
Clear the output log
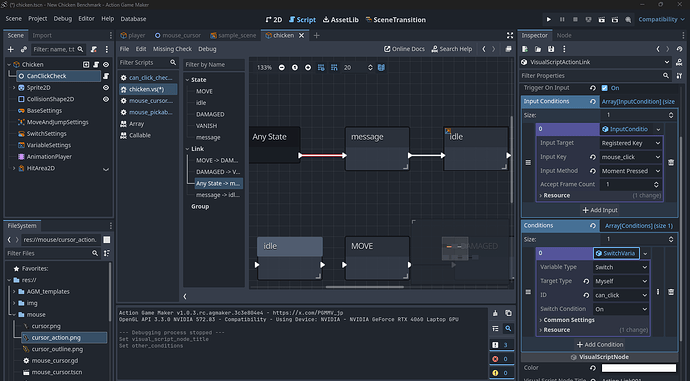pyautogui.click(x=495, y=313)
